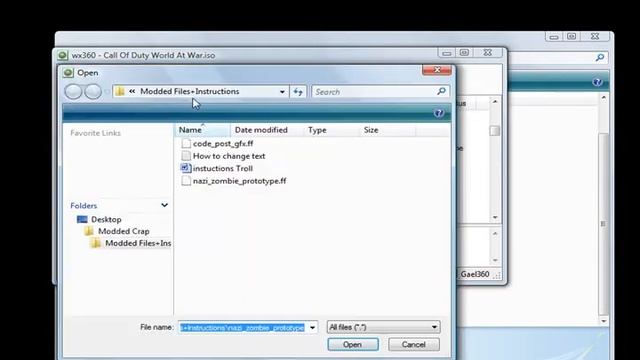Image resolution: width=640 pixels, height=360 pixels.
Task: Click the magnifier icon in the Open dialog search box
Action: [x=441, y=91]
